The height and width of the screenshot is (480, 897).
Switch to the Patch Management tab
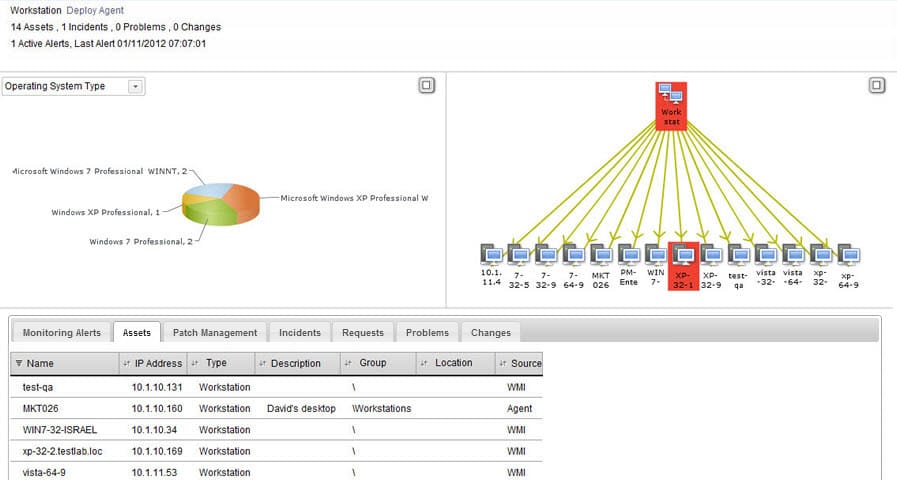(x=214, y=332)
